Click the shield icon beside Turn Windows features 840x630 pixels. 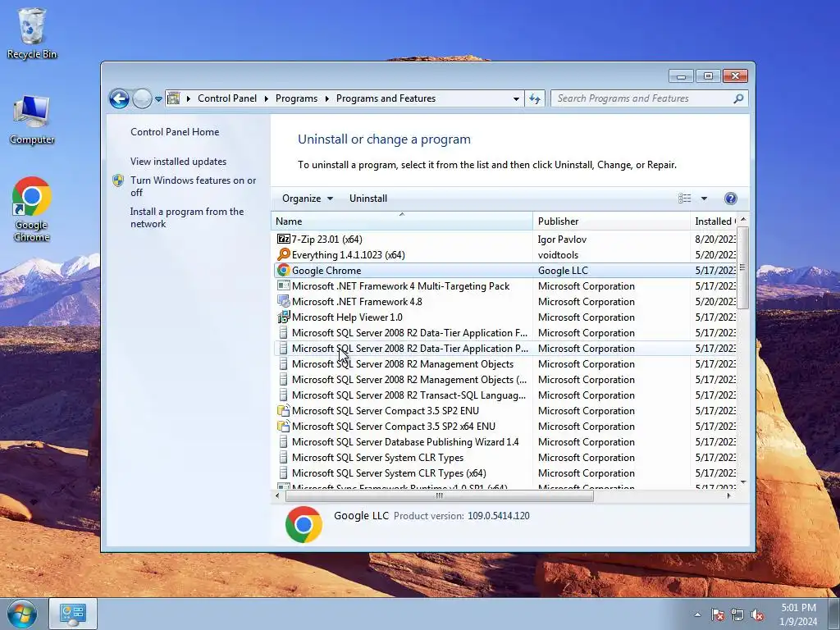tap(118, 180)
